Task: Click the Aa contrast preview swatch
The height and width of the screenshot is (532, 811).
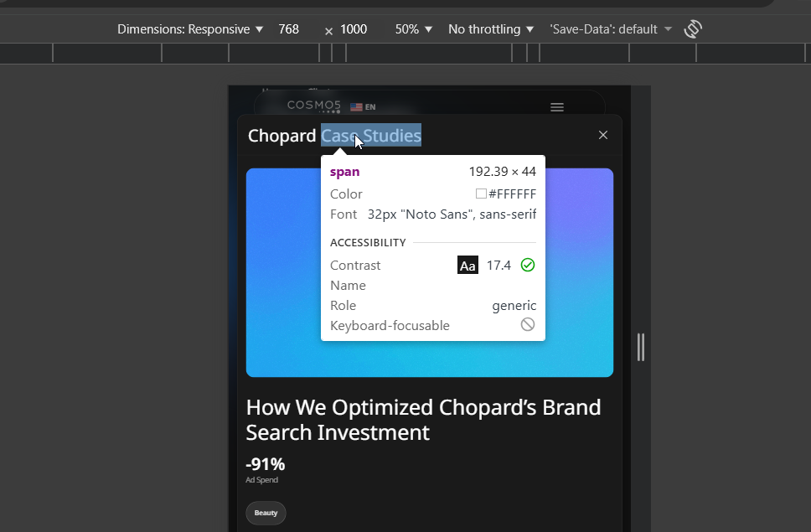Action: [x=467, y=266]
